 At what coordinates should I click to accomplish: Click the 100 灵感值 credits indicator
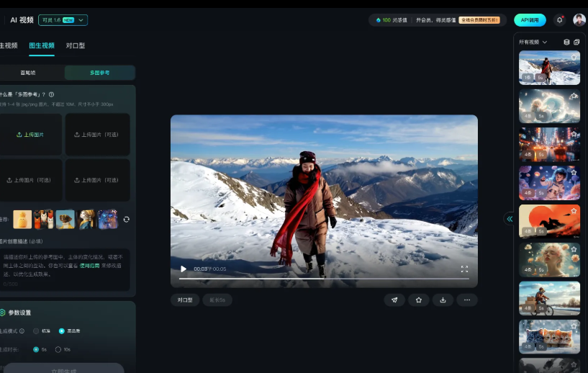(x=392, y=20)
